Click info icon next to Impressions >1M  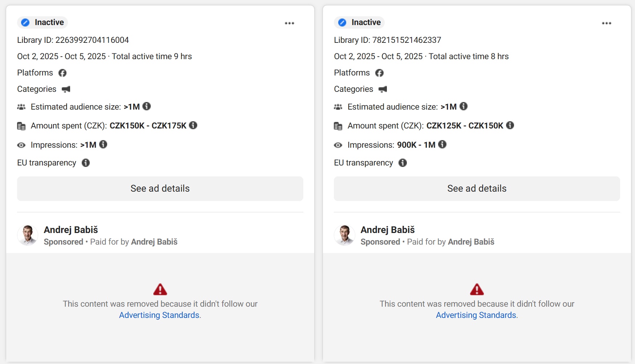(x=103, y=144)
